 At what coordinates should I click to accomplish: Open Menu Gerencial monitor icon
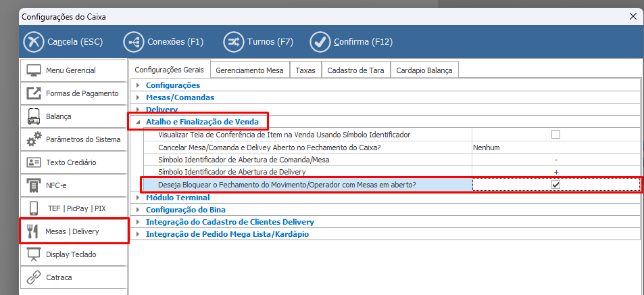[34, 70]
